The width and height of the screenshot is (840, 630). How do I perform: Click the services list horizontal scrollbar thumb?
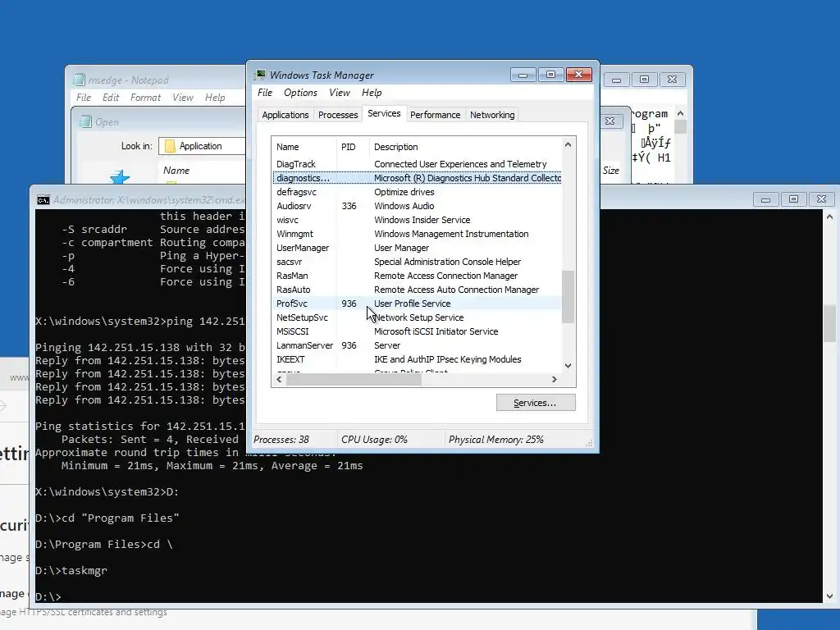click(354, 379)
